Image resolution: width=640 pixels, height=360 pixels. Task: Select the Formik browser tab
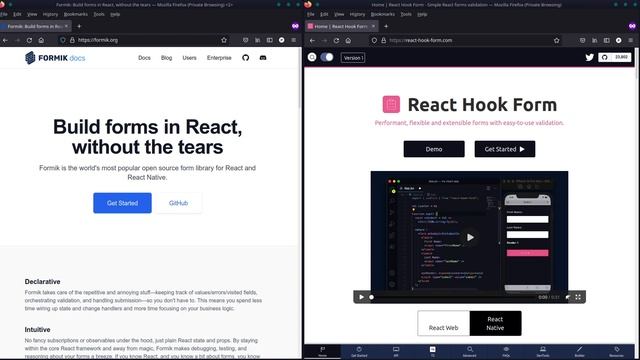tap(35, 26)
